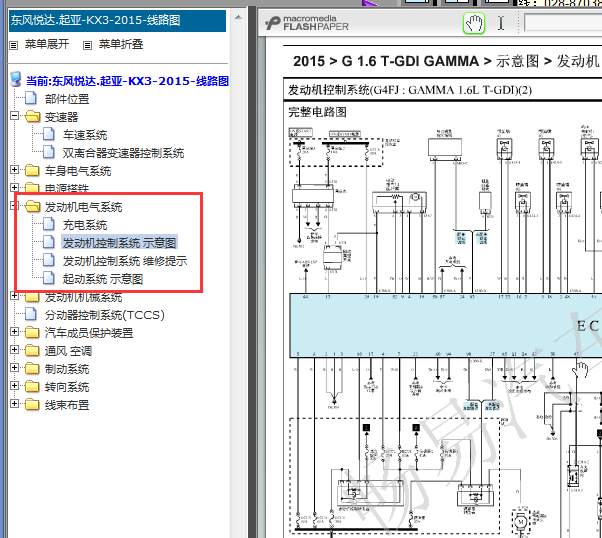Open the 部件位置 page
This screenshot has height=538, width=602.
click(67, 99)
